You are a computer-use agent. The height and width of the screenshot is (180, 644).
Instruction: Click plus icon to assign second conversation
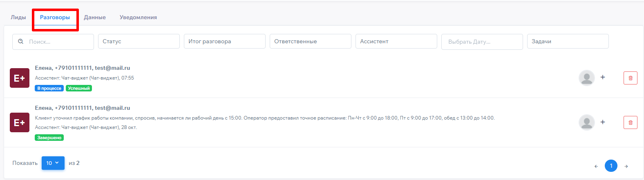coord(602,122)
